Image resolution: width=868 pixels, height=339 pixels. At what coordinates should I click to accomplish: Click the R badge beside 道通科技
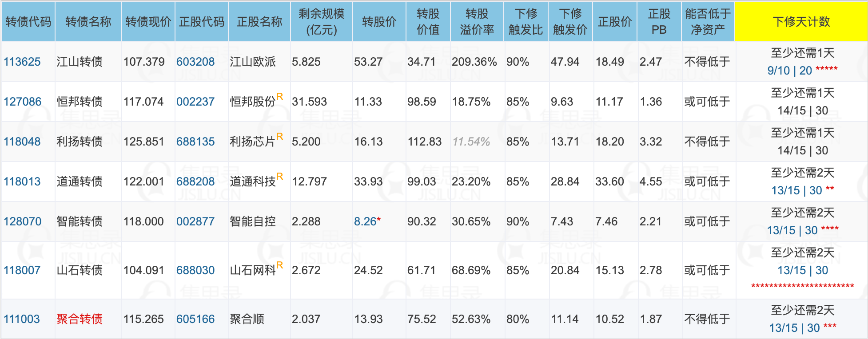click(x=279, y=176)
